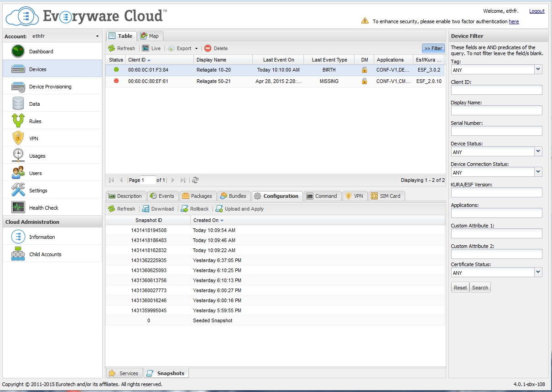Open the Information icon
Image resolution: width=552 pixels, height=392 pixels.
[18, 237]
